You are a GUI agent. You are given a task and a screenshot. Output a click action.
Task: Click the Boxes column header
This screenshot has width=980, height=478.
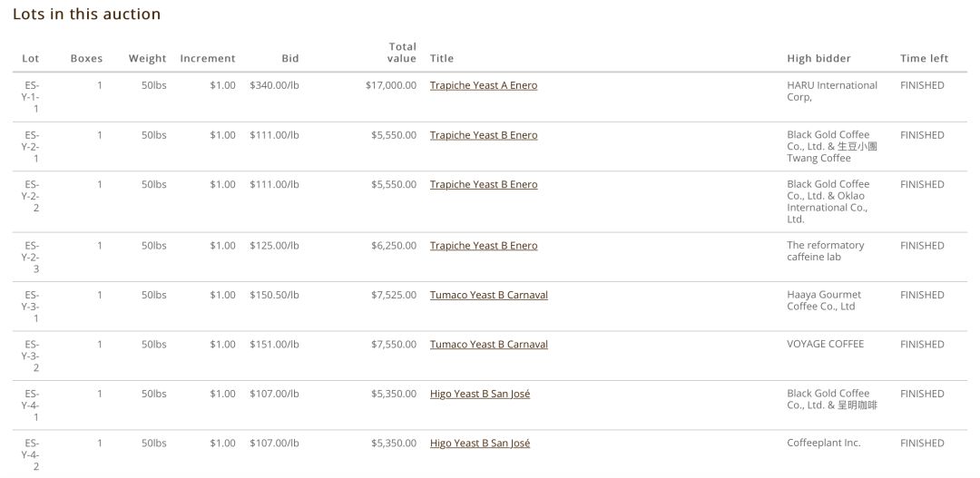click(86, 59)
